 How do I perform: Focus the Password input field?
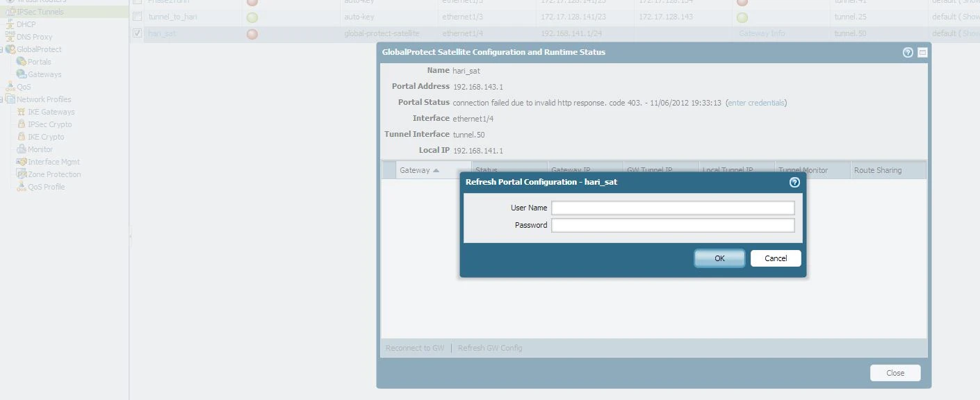pos(673,225)
